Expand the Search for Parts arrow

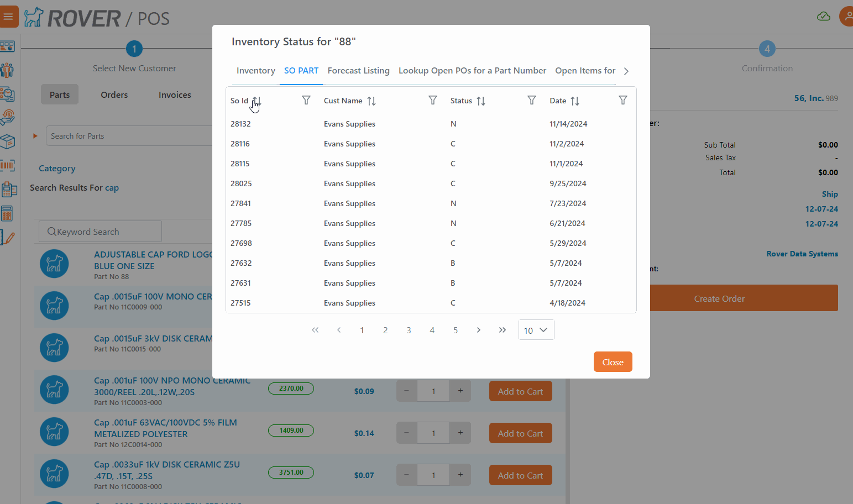pyautogui.click(x=35, y=135)
